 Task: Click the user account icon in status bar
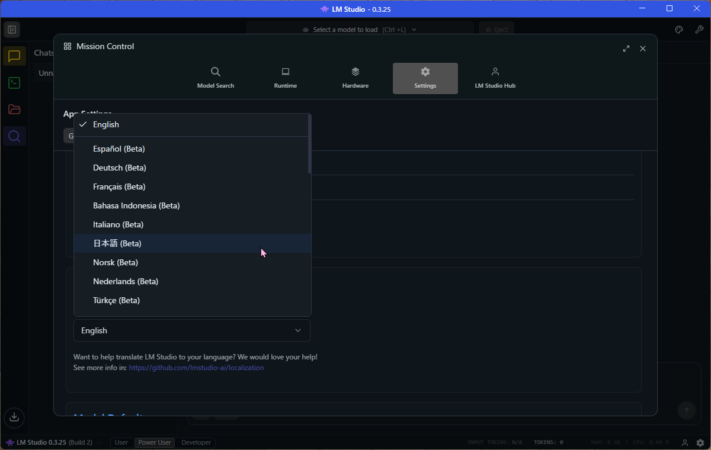coord(685,442)
